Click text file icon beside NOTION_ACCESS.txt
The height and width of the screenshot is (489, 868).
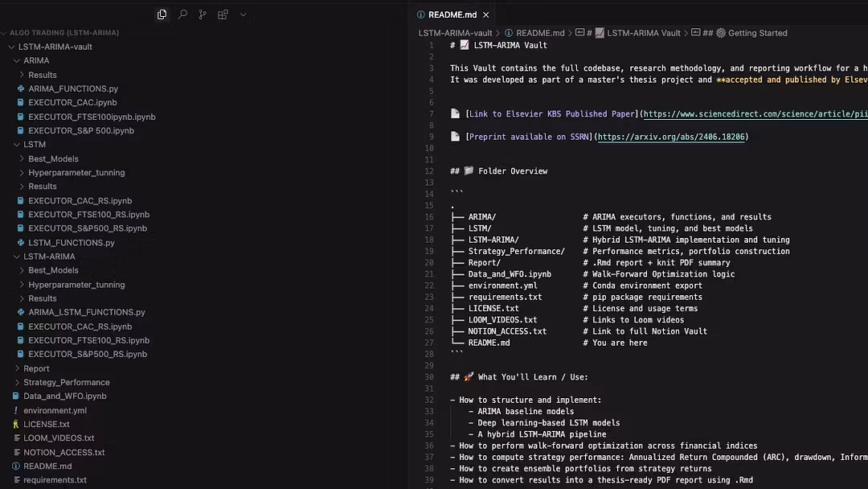[x=17, y=453]
